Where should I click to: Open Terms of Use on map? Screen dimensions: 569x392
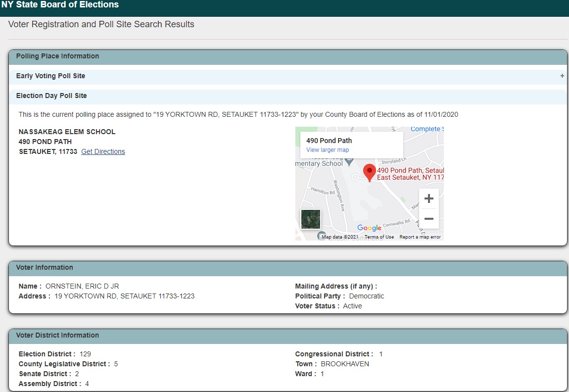pyautogui.click(x=379, y=237)
